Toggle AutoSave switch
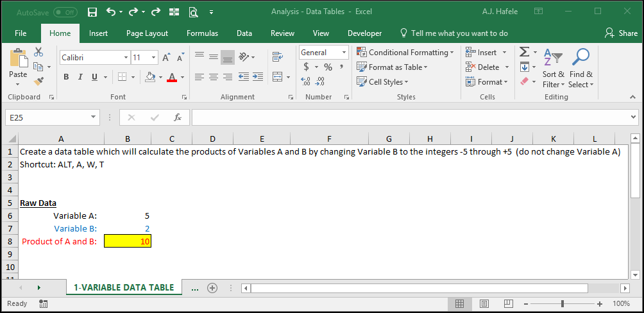The width and height of the screenshot is (644, 313). coord(65,12)
